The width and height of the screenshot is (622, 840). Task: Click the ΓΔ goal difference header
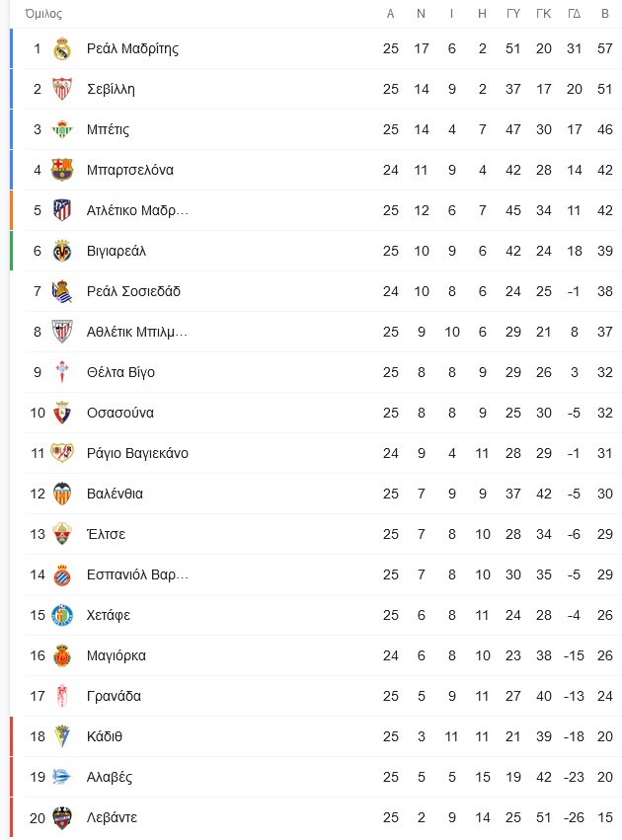click(x=575, y=14)
